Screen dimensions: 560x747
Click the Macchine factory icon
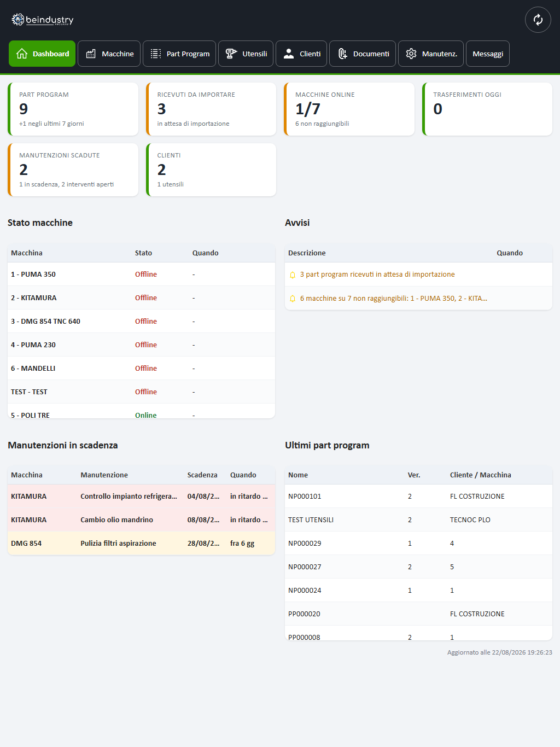click(91, 54)
